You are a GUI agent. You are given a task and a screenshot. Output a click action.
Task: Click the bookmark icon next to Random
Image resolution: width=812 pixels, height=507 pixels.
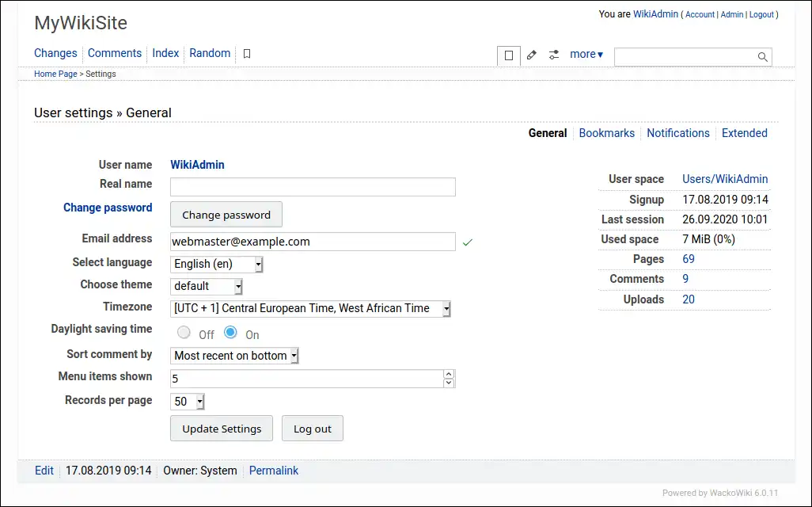(247, 54)
